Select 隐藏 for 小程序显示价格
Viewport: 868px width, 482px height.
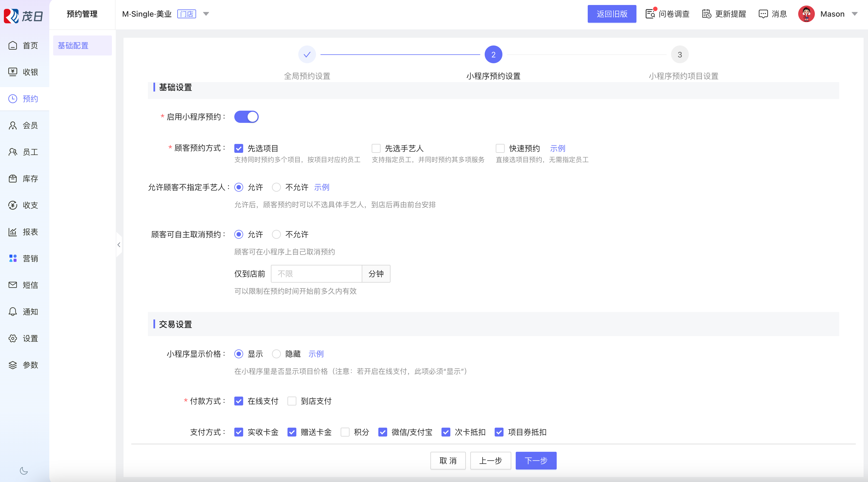pyautogui.click(x=276, y=354)
